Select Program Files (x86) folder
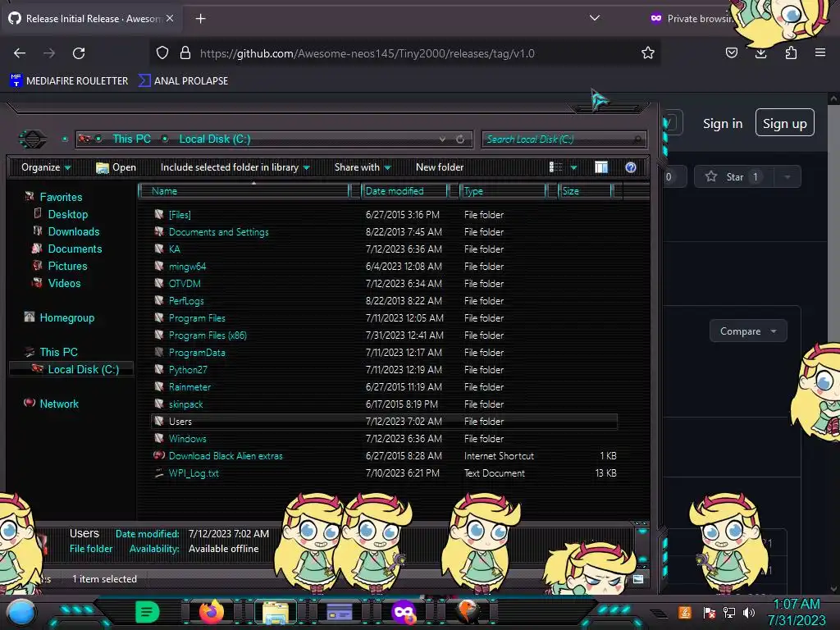840x630 pixels. coord(208,336)
